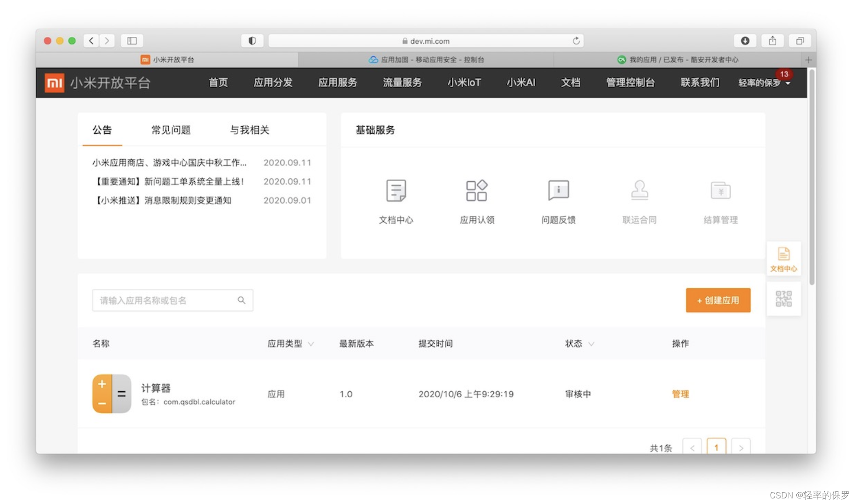Screen dimensions: 856x504
Task: Go back in Safari
Action: (91, 41)
